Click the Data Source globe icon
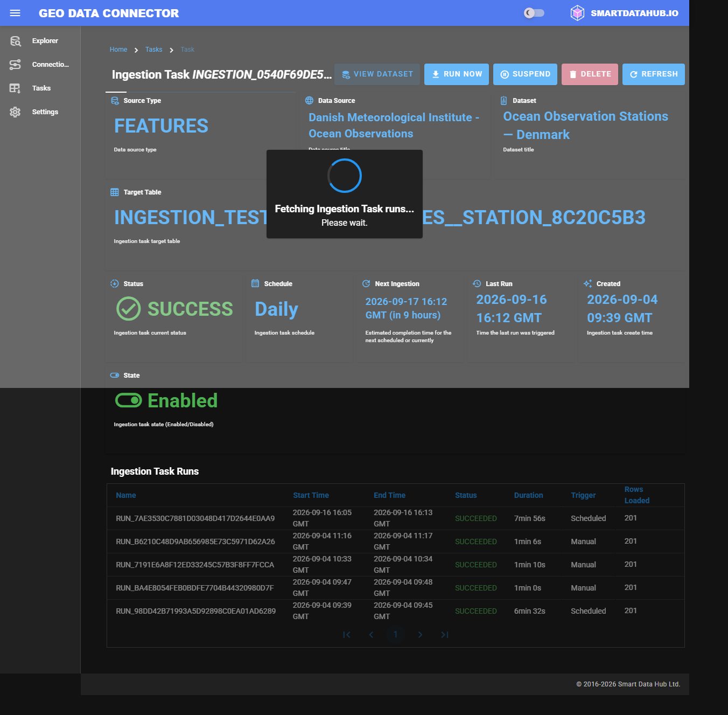Screen dimensions: 728x715 coord(309,101)
